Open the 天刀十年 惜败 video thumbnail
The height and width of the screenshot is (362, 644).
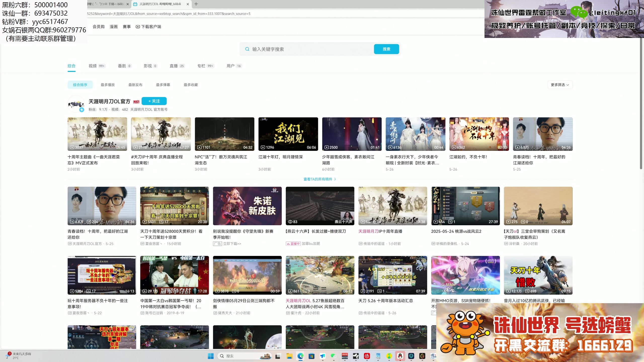click(x=538, y=275)
